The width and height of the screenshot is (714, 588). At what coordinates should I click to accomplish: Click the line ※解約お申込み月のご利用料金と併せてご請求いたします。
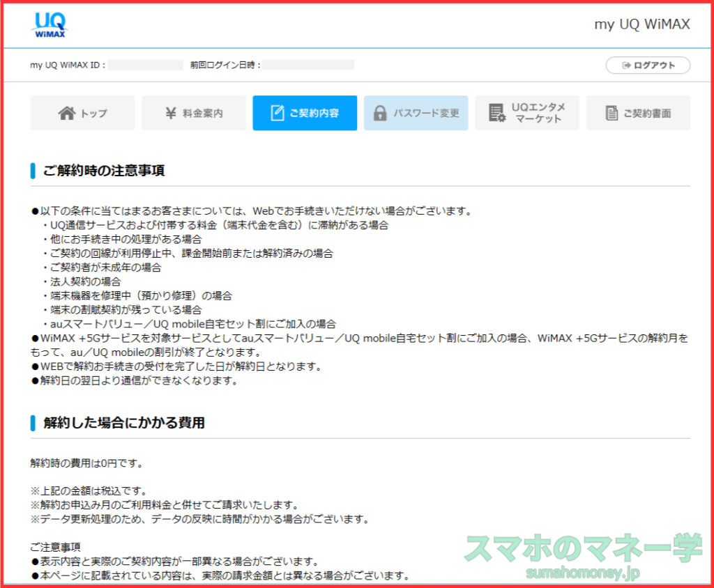(x=165, y=505)
